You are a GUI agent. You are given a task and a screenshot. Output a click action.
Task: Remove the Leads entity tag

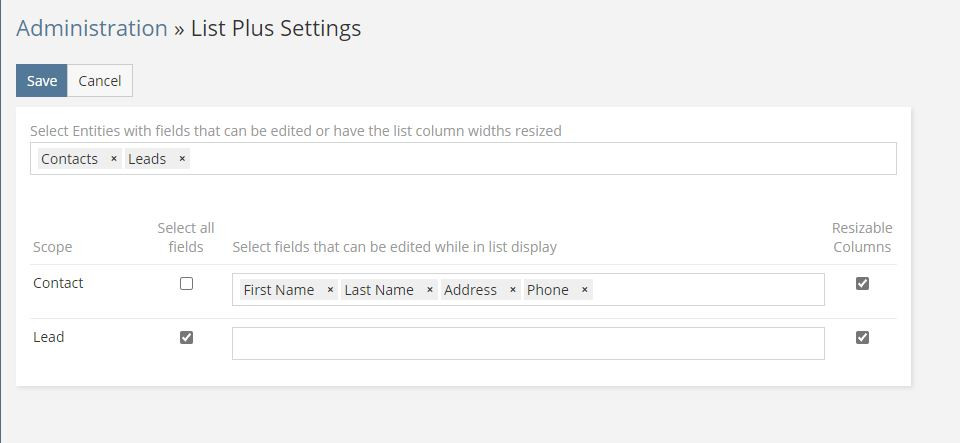(x=182, y=159)
